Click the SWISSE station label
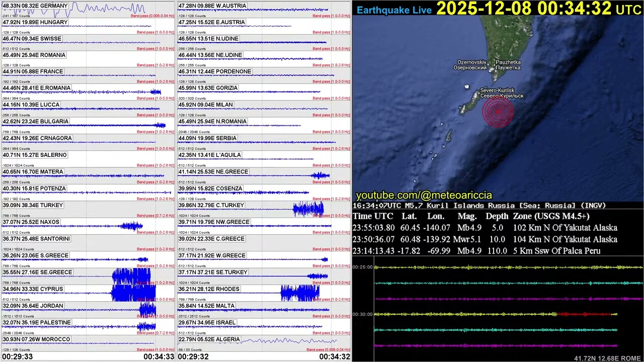 pos(32,39)
